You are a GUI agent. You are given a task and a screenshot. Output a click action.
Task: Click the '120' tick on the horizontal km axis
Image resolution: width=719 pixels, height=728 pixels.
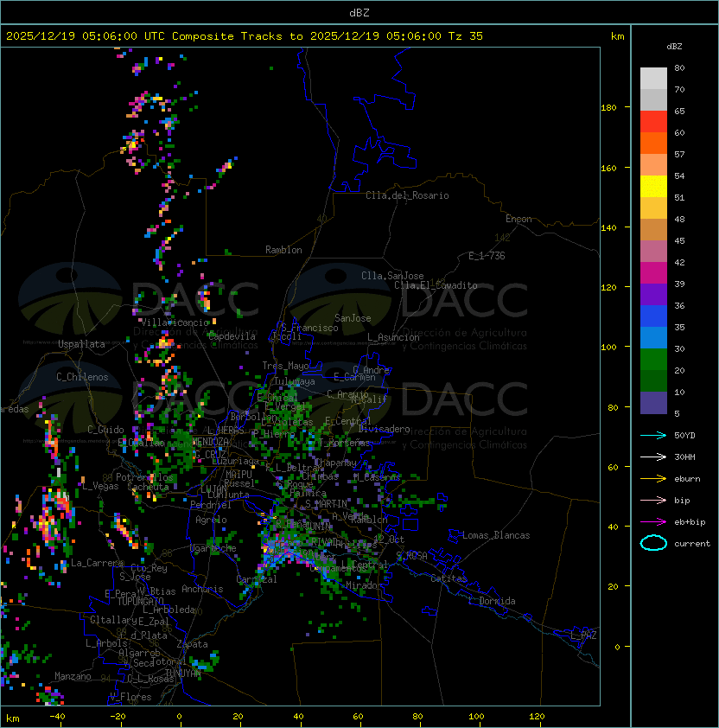click(x=537, y=717)
